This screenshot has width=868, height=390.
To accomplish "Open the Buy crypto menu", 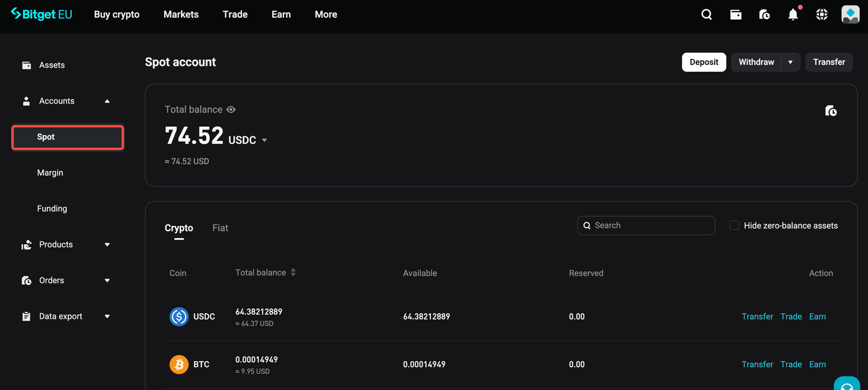I will (x=117, y=14).
